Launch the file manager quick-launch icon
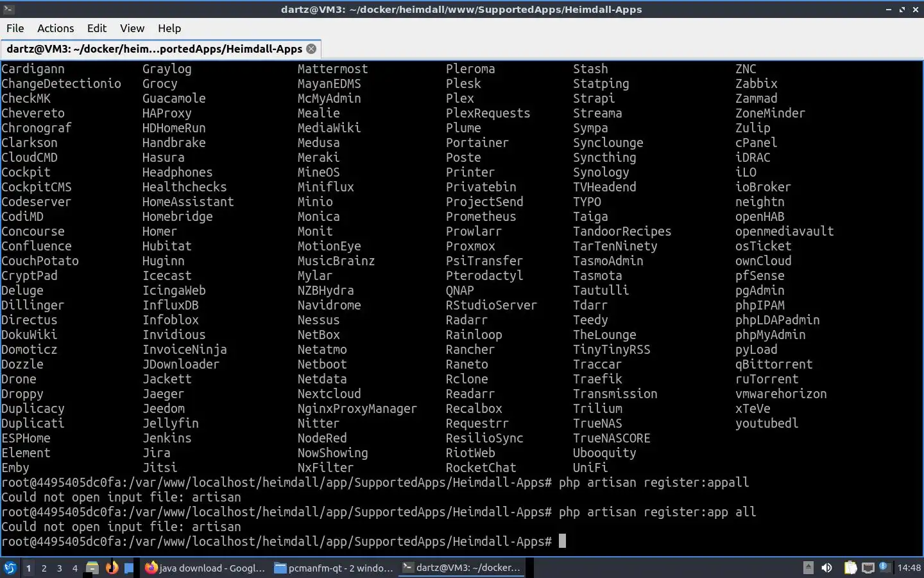 [x=92, y=568]
